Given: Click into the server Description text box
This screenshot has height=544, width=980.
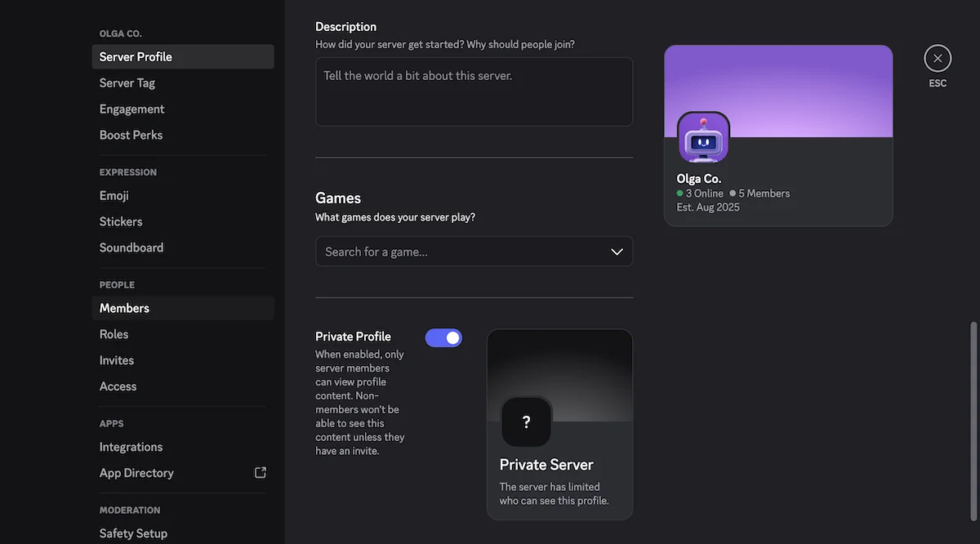Looking at the screenshot, I should (474, 91).
